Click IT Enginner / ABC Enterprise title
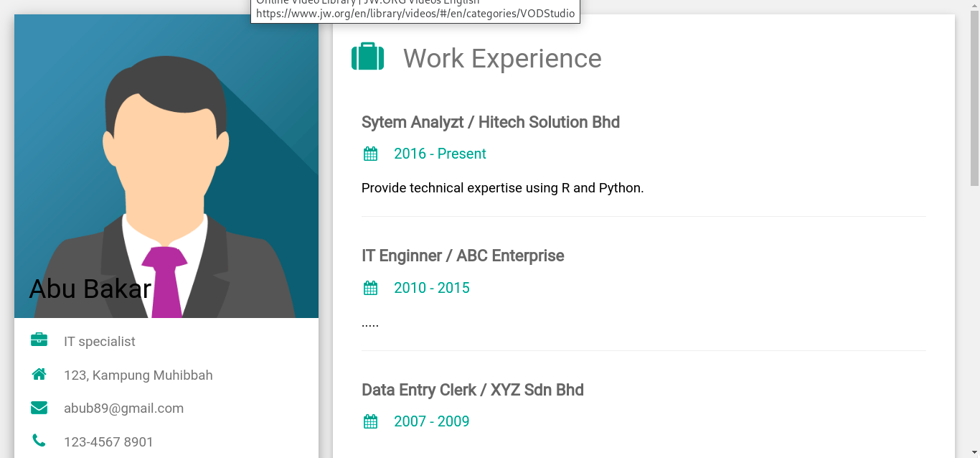Viewport: 980px width, 458px height. pyautogui.click(x=463, y=256)
